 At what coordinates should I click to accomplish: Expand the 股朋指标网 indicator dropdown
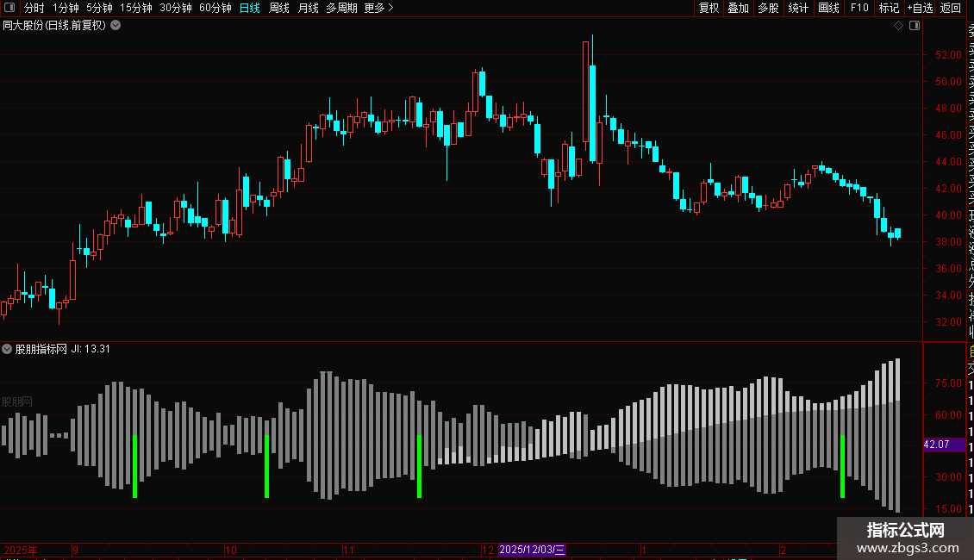7,349
